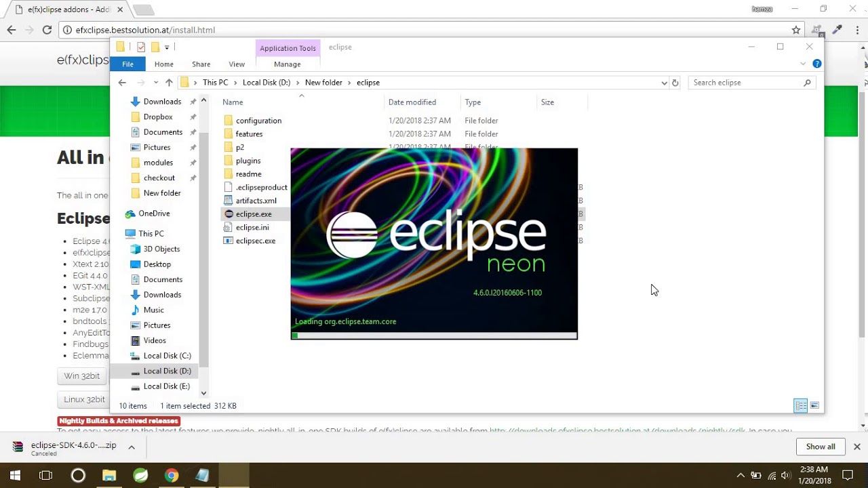This screenshot has width=868, height=488.
Task: Open quick access toolbar customize dropdown
Action: click(x=167, y=47)
